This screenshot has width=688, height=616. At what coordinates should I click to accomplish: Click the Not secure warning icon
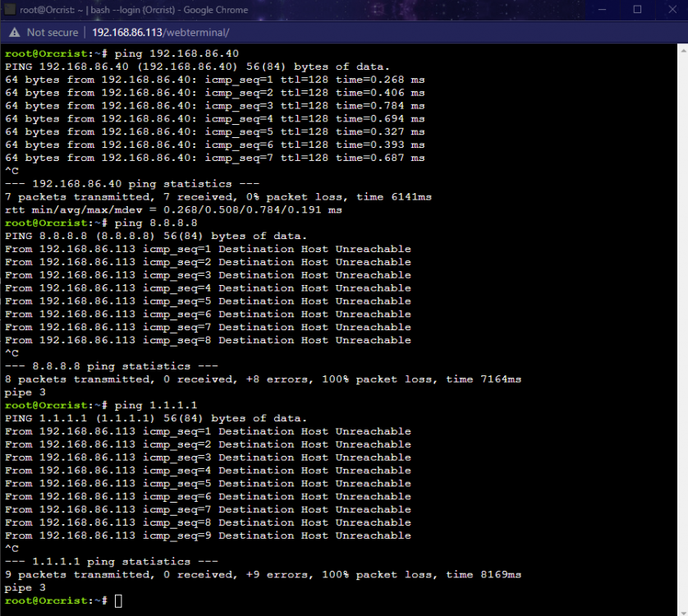[x=15, y=33]
